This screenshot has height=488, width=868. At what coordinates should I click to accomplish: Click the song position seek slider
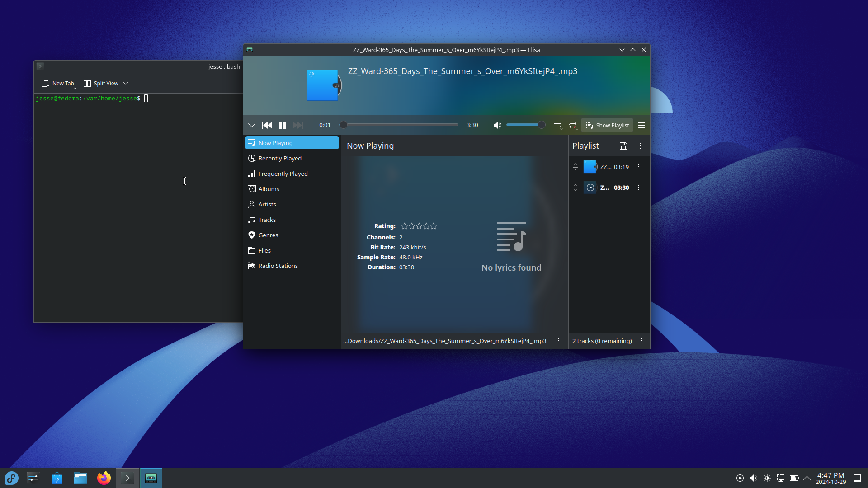coord(399,125)
